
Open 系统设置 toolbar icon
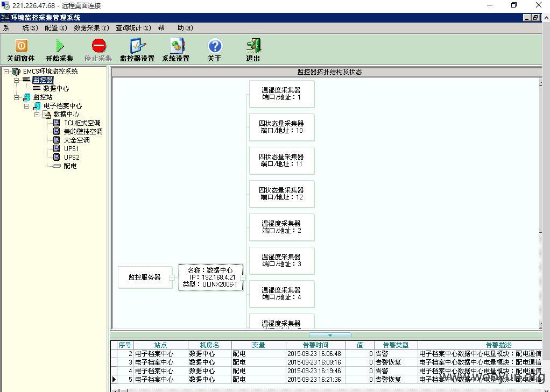177,46
